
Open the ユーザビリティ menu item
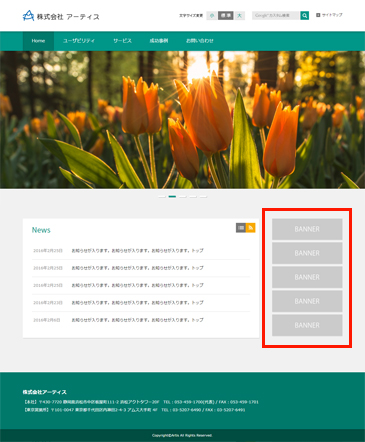(x=79, y=41)
